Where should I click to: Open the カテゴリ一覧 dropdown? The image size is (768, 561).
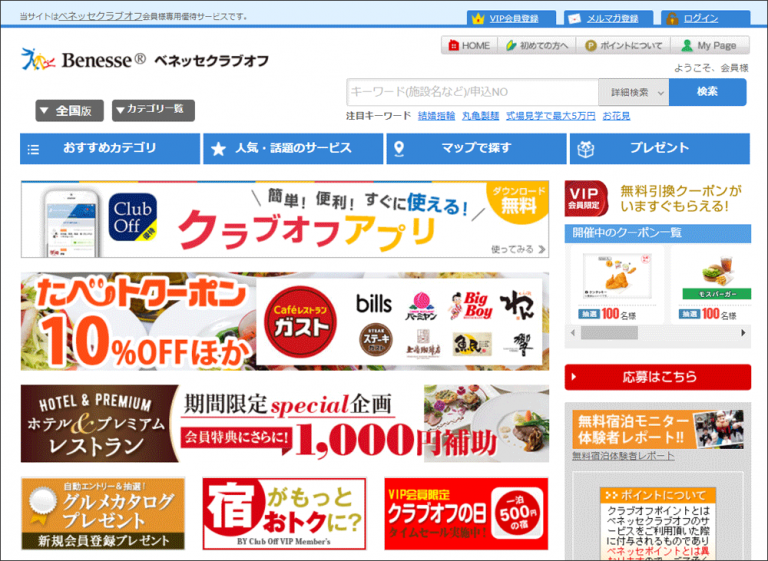click(x=153, y=110)
